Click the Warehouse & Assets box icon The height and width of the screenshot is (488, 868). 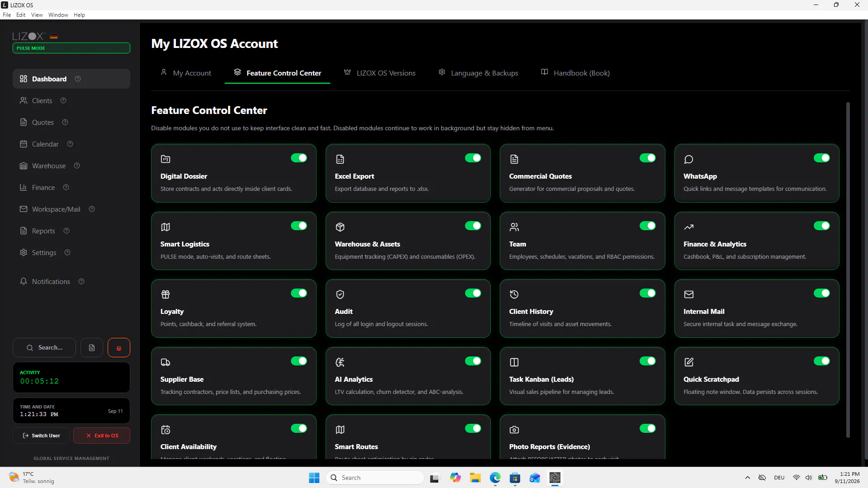point(340,227)
